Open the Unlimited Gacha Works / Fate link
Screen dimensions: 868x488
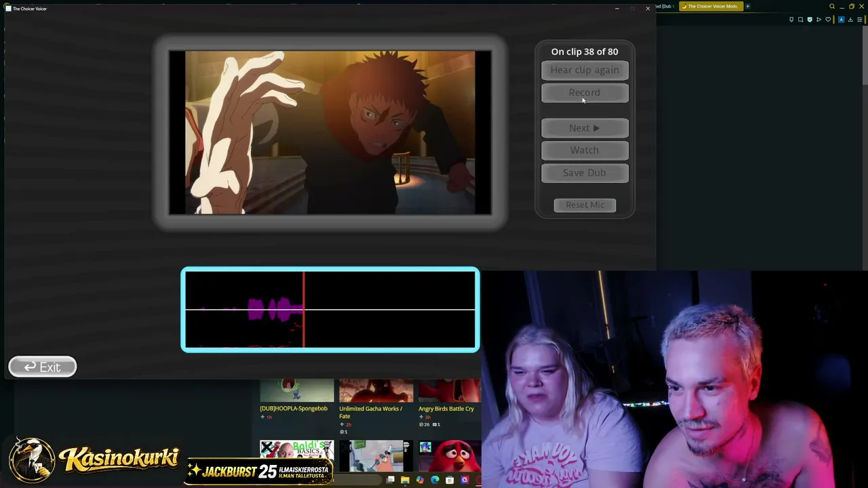tap(370, 412)
